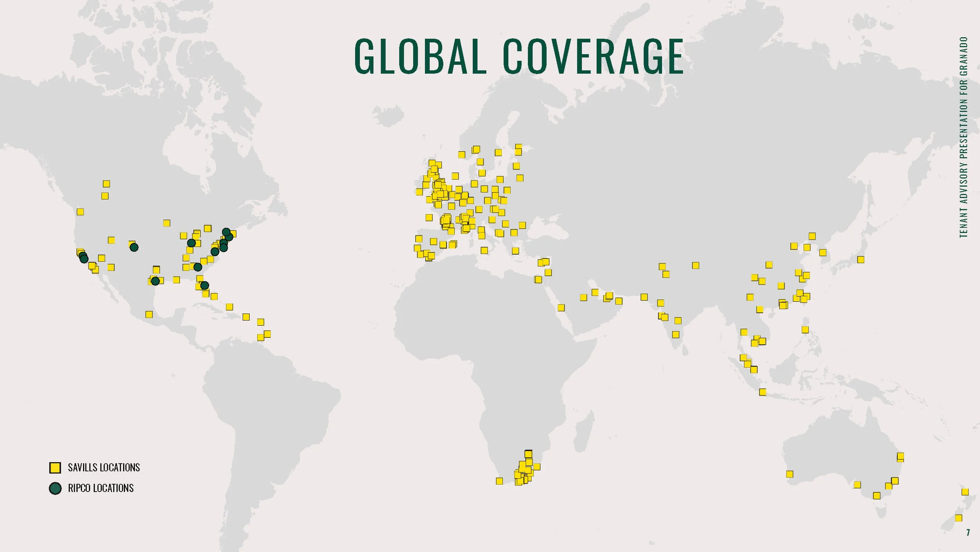Image resolution: width=980 pixels, height=552 pixels.
Task: Click the page number 7
Action: [968, 532]
